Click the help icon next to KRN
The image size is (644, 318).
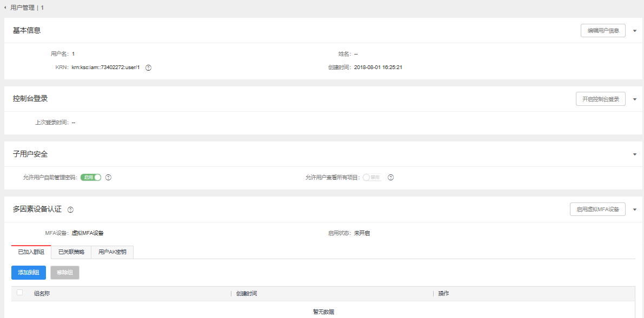(148, 67)
